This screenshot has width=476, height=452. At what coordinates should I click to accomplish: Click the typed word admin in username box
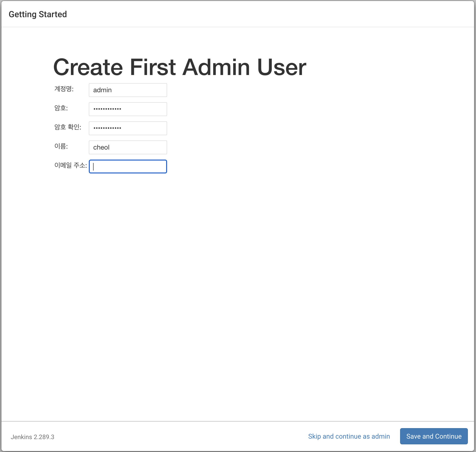pyautogui.click(x=102, y=90)
